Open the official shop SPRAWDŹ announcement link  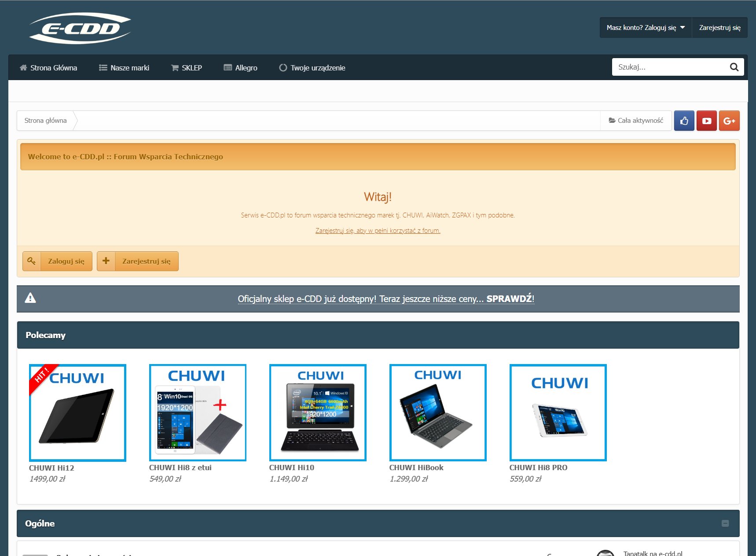coord(386,299)
